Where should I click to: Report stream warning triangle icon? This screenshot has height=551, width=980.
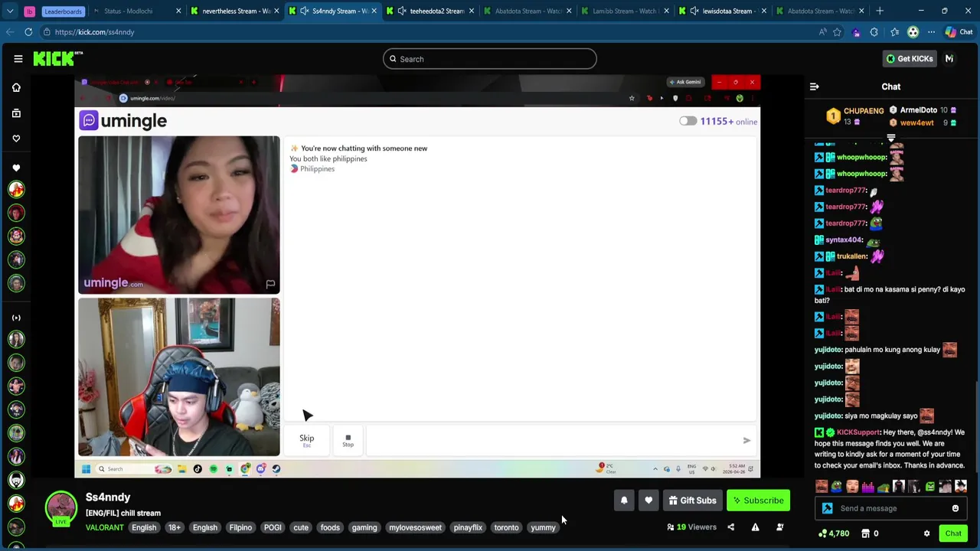click(755, 527)
